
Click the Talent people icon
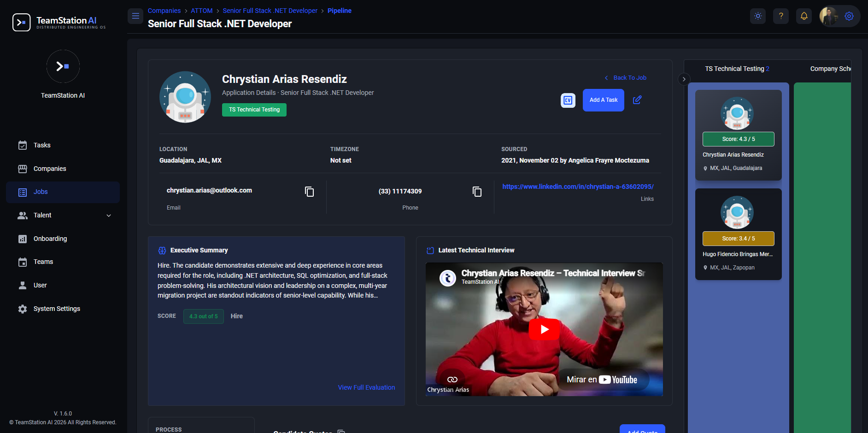(x=23, y=215)
